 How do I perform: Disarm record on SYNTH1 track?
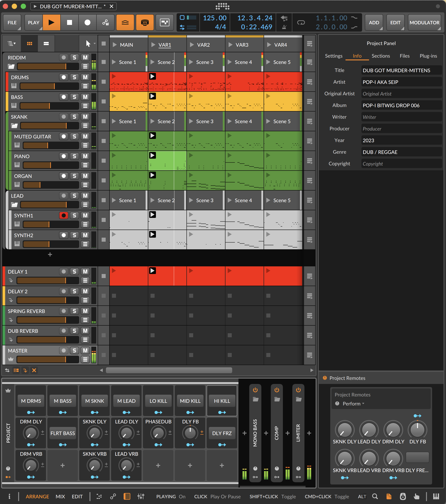pyautogui.click(x=64, y=215)
